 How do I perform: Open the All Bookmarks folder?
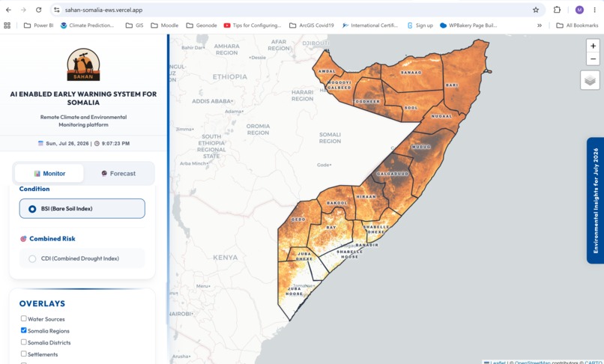tap(577, 25)
